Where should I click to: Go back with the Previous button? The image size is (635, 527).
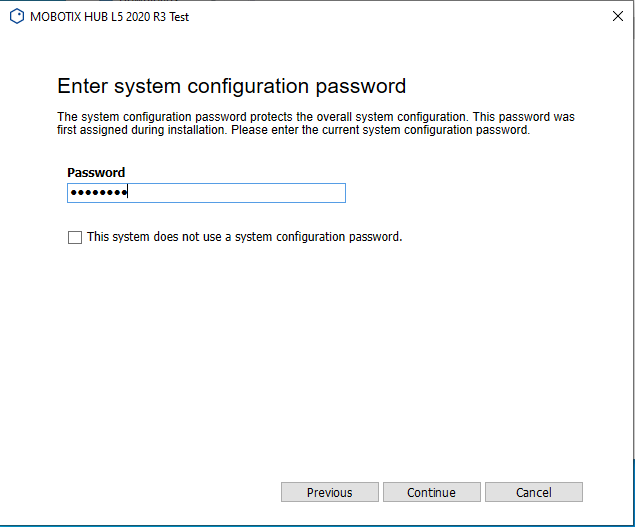[329, 492]
